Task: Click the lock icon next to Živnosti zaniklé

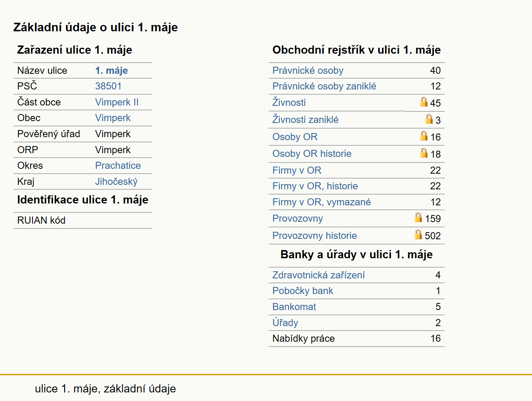Action: pos(429,119)
